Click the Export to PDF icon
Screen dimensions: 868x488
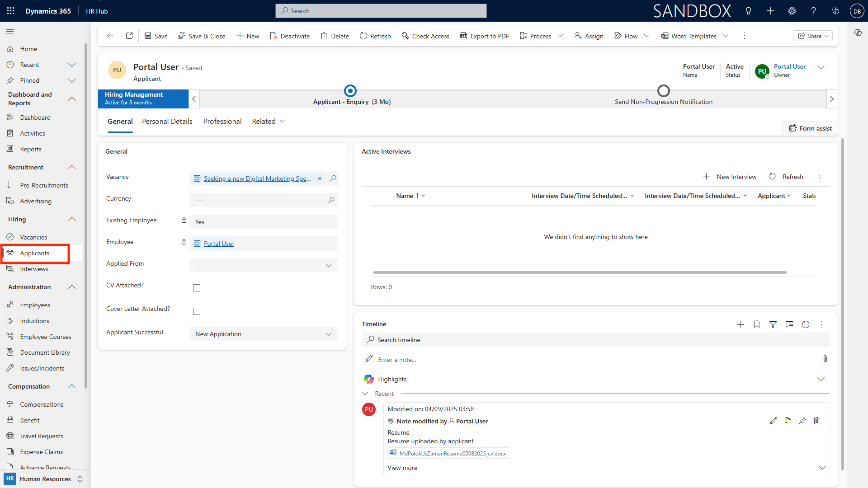463,36
